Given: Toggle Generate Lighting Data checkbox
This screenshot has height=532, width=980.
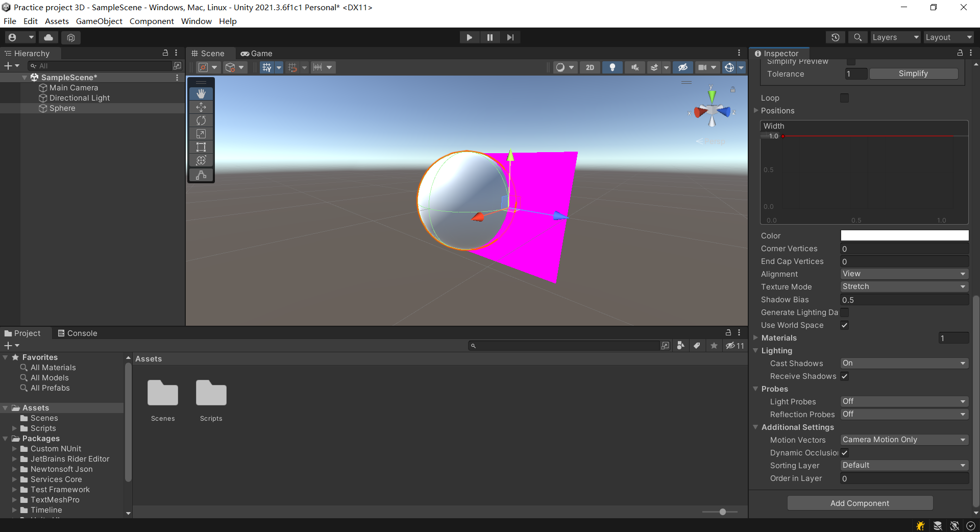Looking at the screenshot, I should pyautogui.click(x=845, y=312).
